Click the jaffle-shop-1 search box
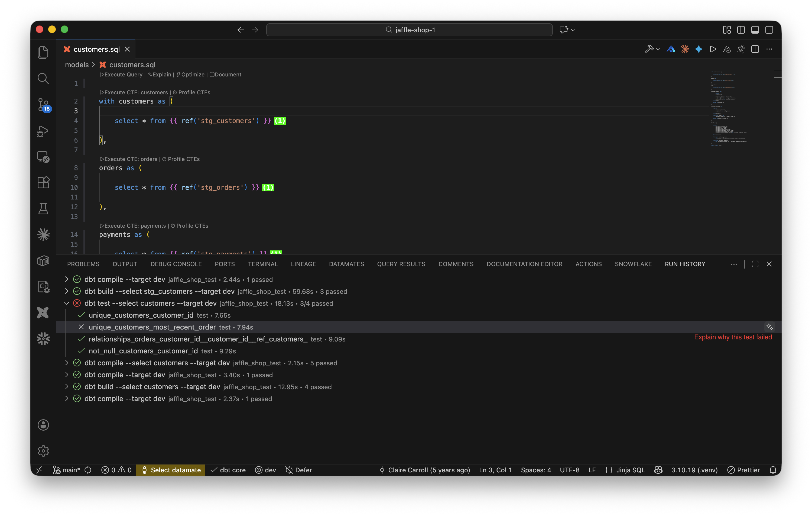Image resolution: width=812 pixels, height=516 pixels. pos(409,30)
